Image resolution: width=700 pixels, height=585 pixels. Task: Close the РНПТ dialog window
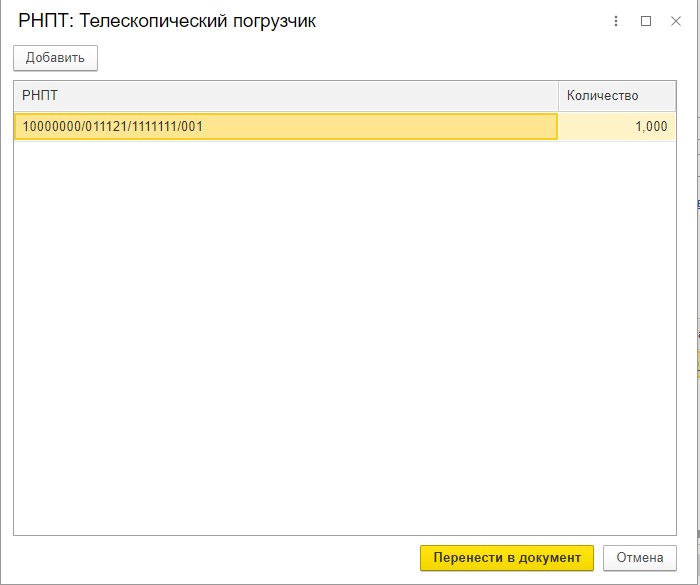(x=676, y=21)
